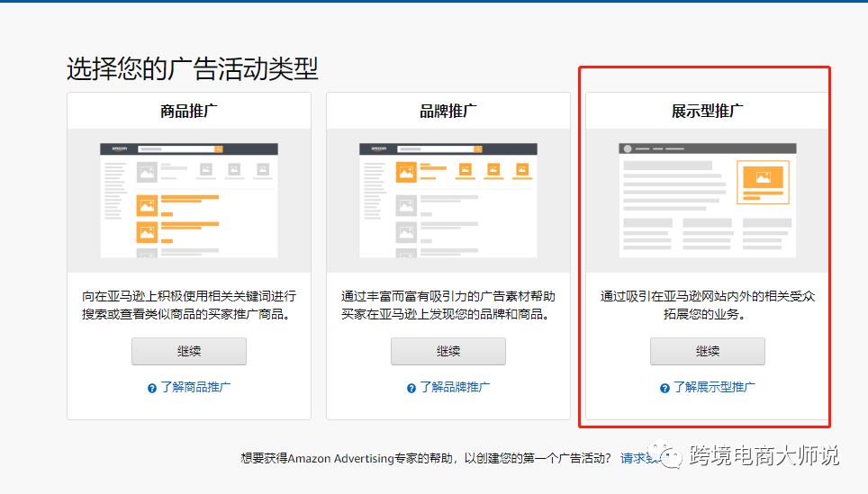Click the first orange product image in 商品推广 preview
This screenshot has width=868, height=494.
coord(148,206)
